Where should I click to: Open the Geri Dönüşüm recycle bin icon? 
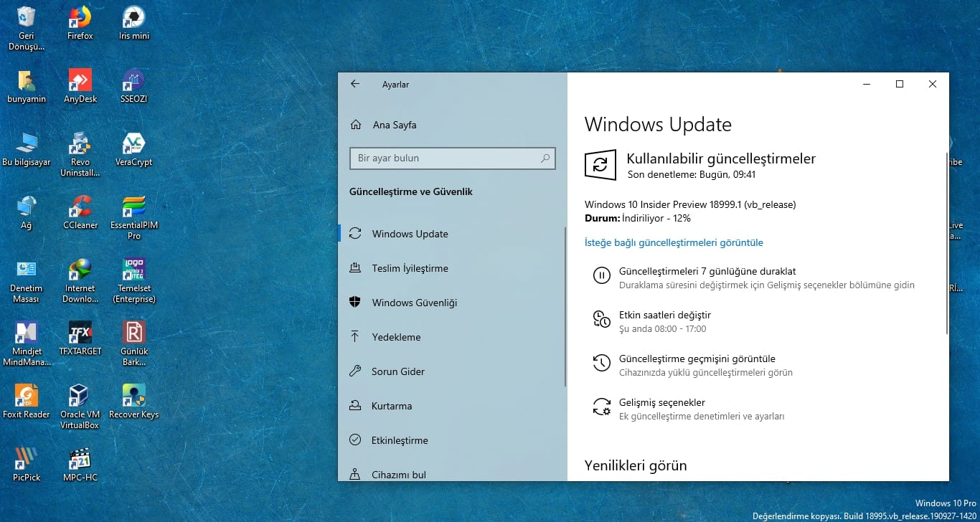click(x=27, y=29)
